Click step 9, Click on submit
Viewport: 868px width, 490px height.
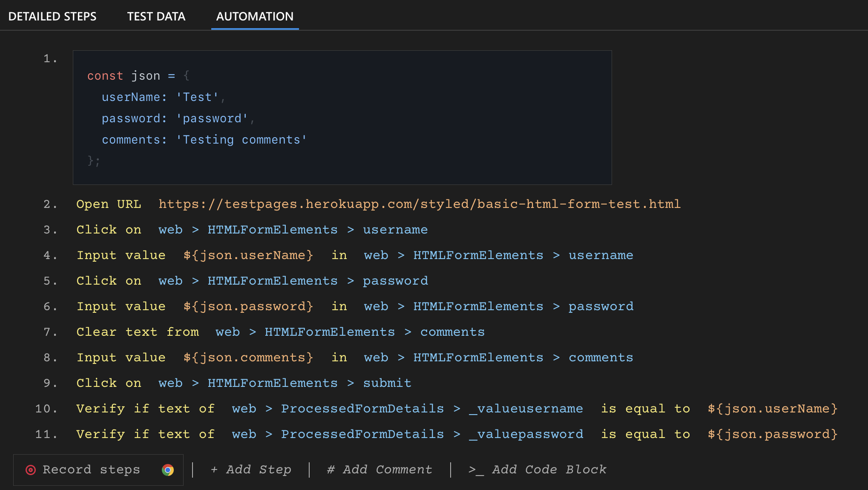(x=243, y=383)
